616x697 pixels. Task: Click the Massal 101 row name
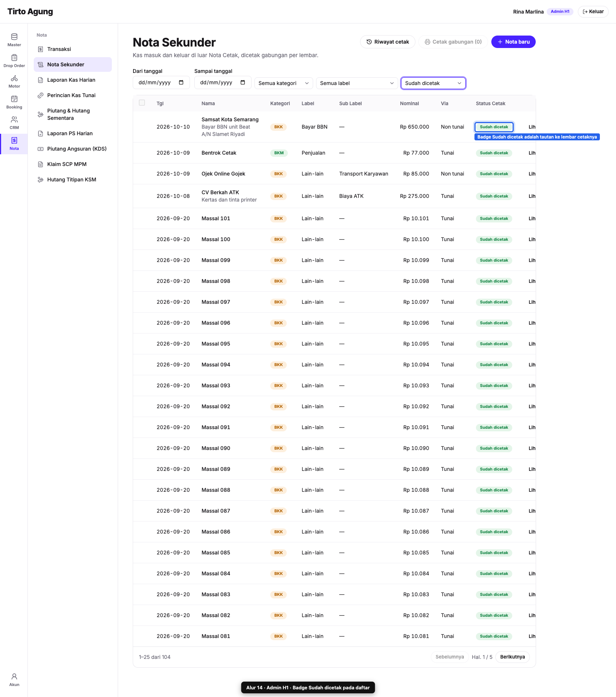coord(216,218)
